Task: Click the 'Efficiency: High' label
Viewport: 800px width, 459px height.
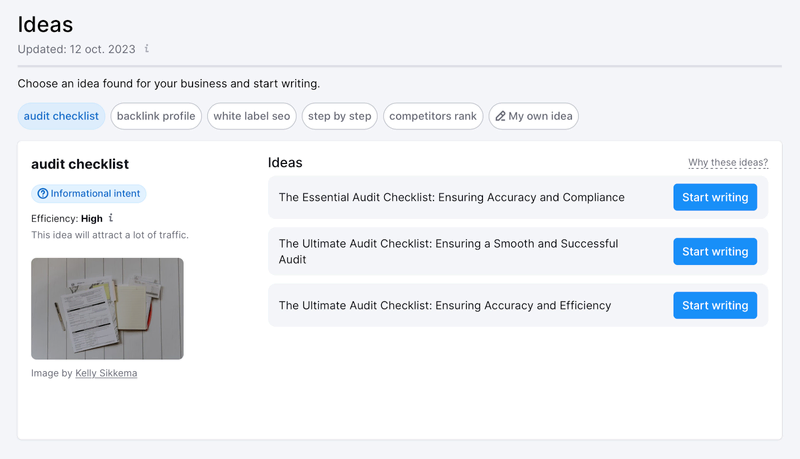Action: coord(67,218)
